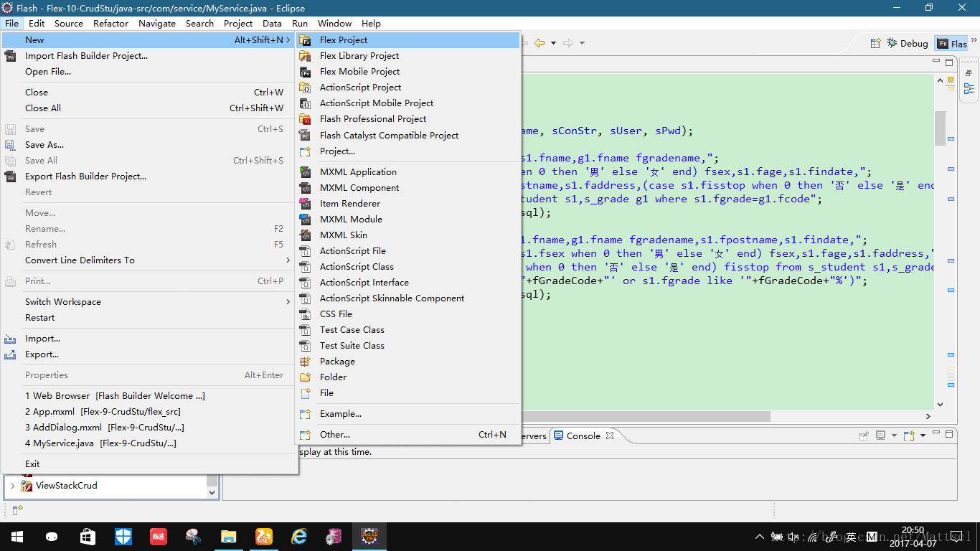Close the Console tab
The height and width of the screenshot is (551, 980).
pyautogui.click(x=610, y=435)
